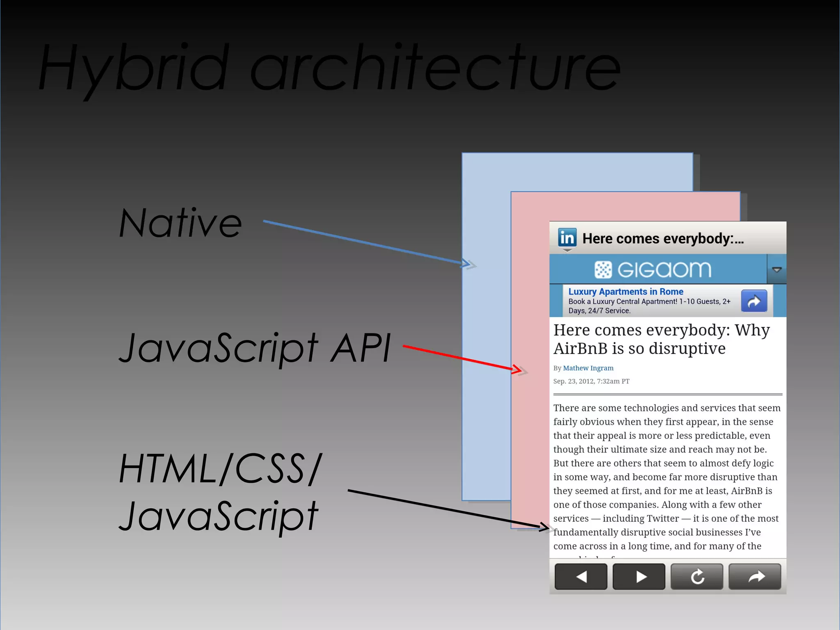Click the 'Here comes everybody:...' header title
840x630 pixels.
tap(663, 239)
